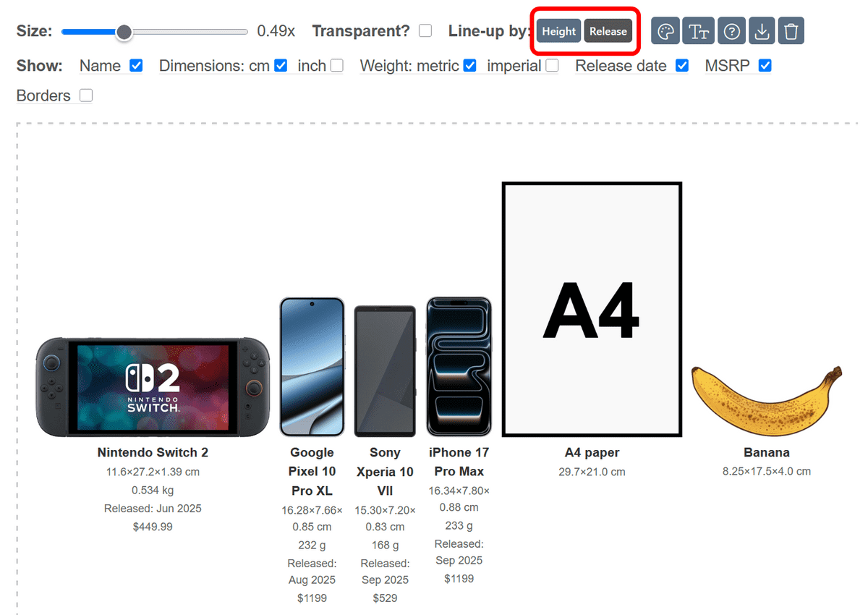Viewport: 868px width, 615px height.
Task: Uncheck the Name checkbox
Action: point(136,65)
